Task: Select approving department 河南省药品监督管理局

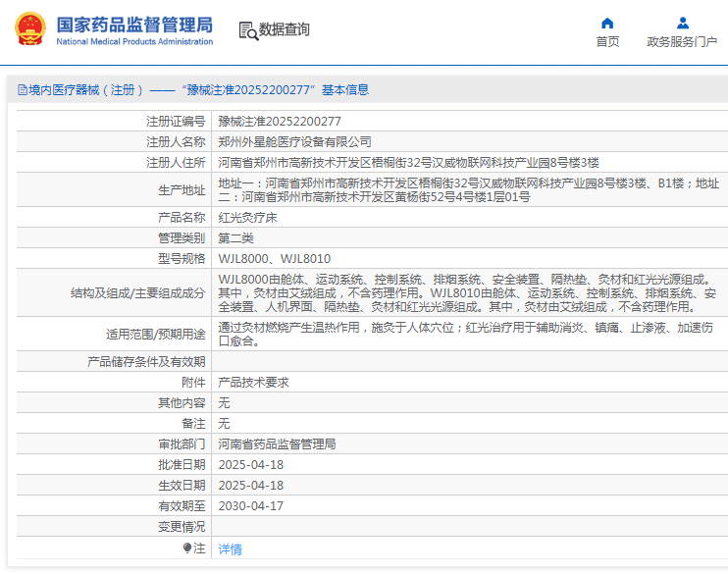Action: click(278, 444)
